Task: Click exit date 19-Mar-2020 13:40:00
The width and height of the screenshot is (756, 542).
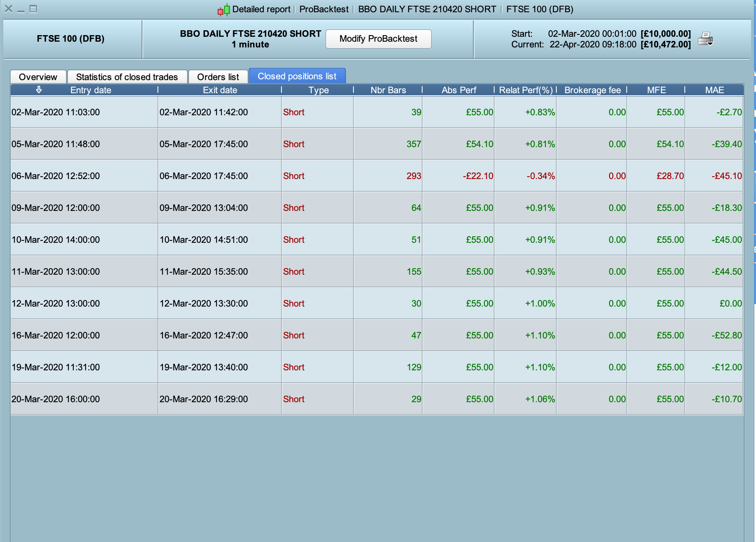Action: pyautogui.click(x=204, y=367)
